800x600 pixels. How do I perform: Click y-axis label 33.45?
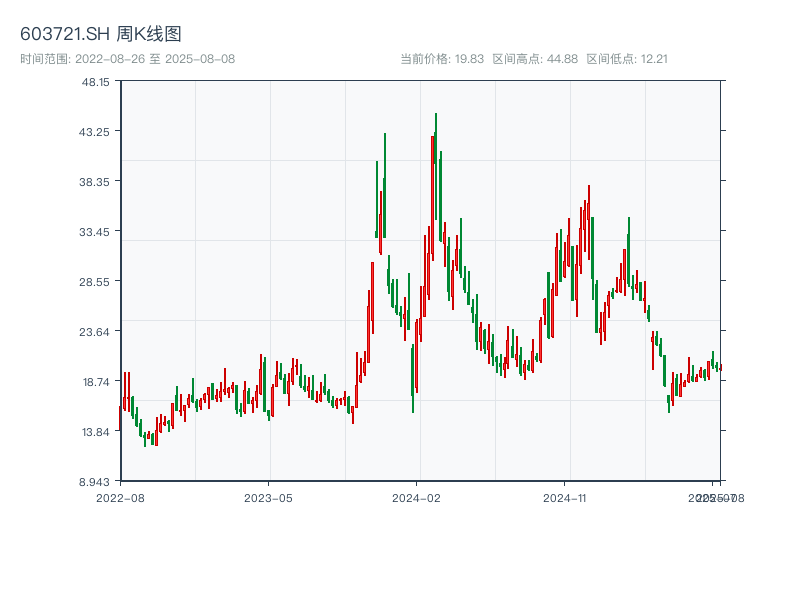94,232
